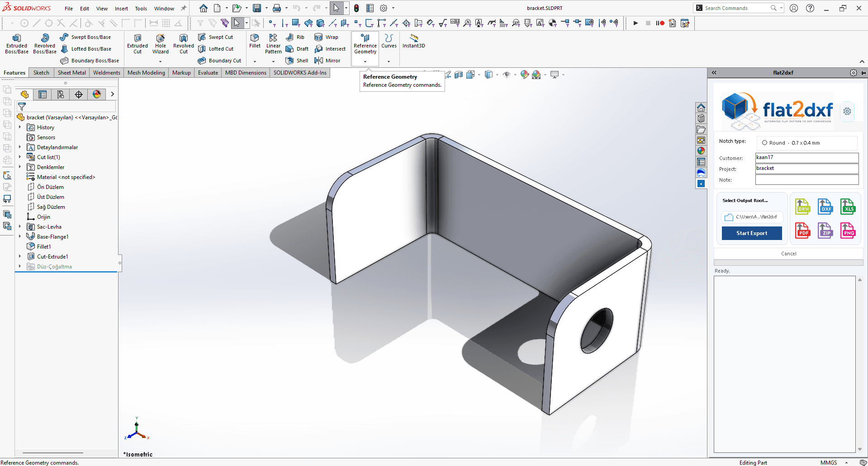Open the MMGS unit system in status bar
868x466 pixels.
tap(829, 462)
